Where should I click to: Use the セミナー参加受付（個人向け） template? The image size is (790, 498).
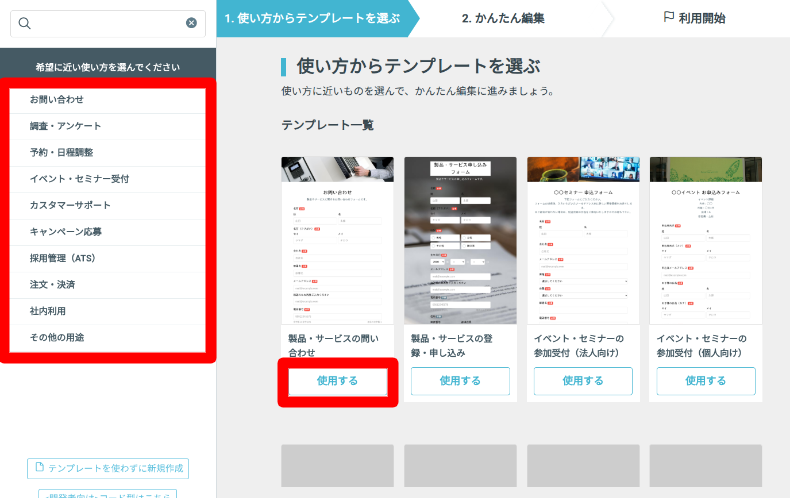point(705,381)
